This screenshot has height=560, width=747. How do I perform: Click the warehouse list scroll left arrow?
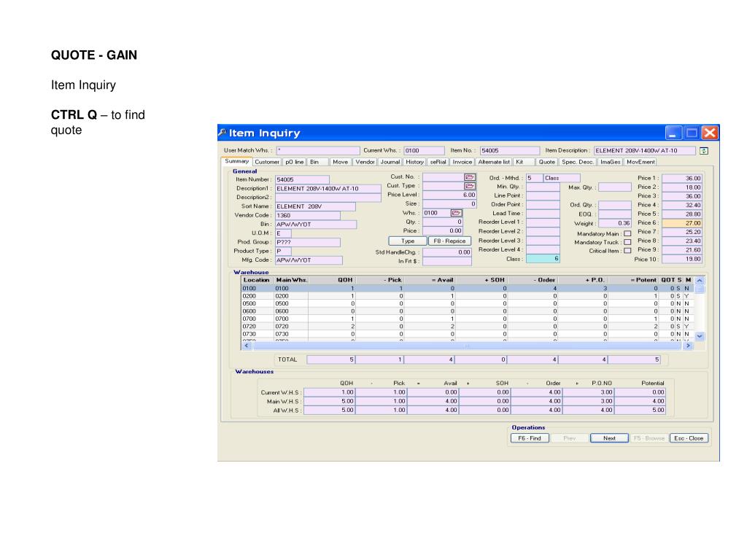(x=247, y=346)
